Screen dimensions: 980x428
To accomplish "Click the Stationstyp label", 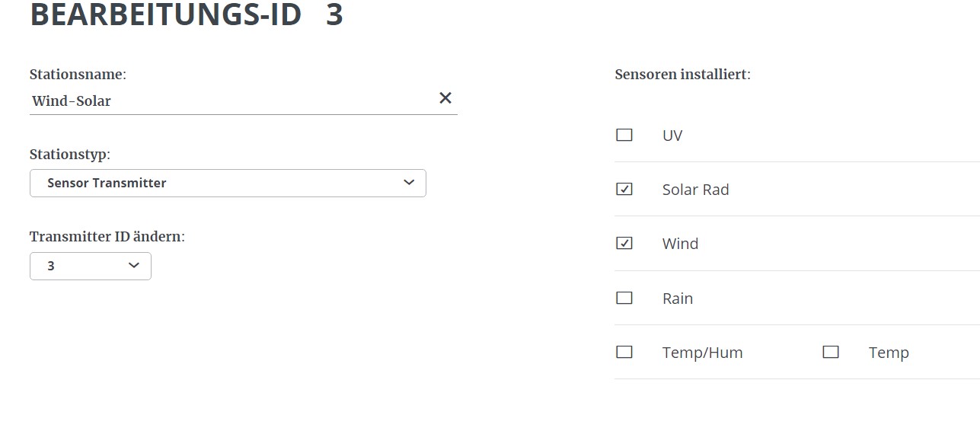I will [70, 155].
